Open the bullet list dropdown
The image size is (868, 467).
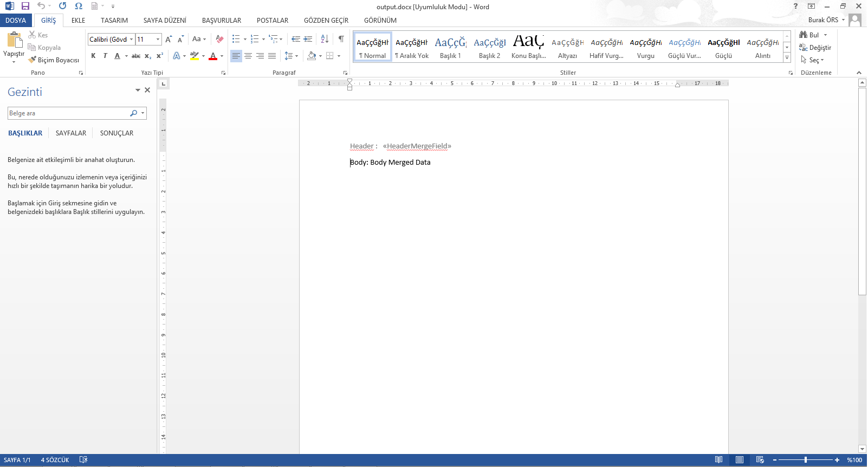245,39
